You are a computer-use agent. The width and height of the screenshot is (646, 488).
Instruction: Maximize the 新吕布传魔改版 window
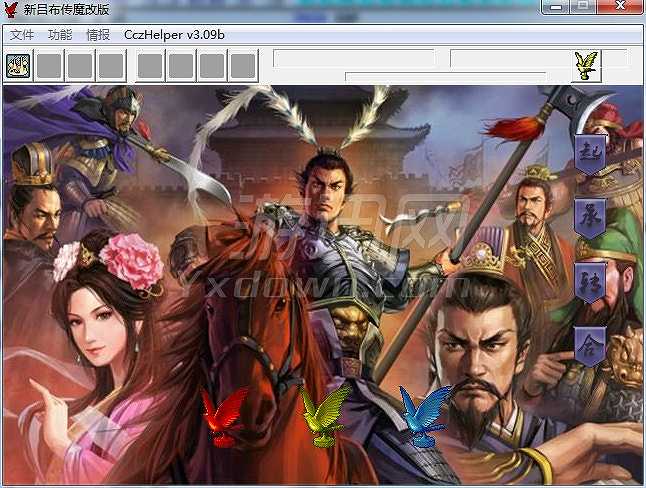(x=583, y=7)
